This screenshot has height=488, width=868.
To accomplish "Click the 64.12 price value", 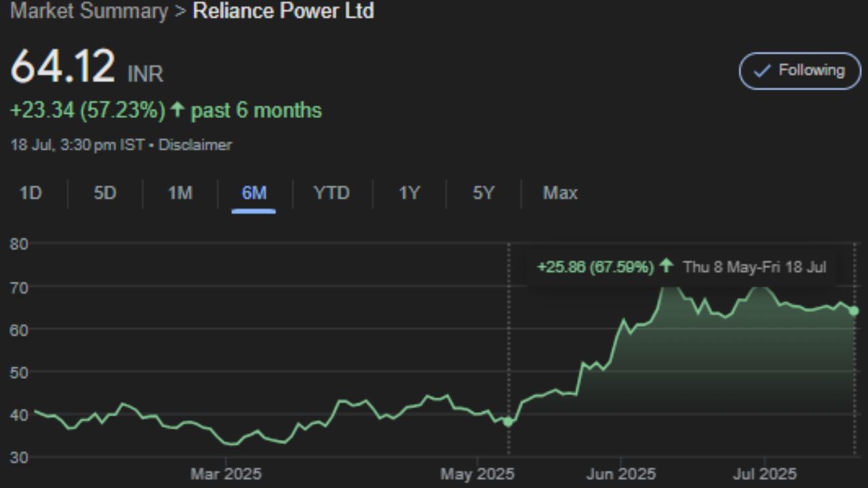I will click(x=62, y=66).
